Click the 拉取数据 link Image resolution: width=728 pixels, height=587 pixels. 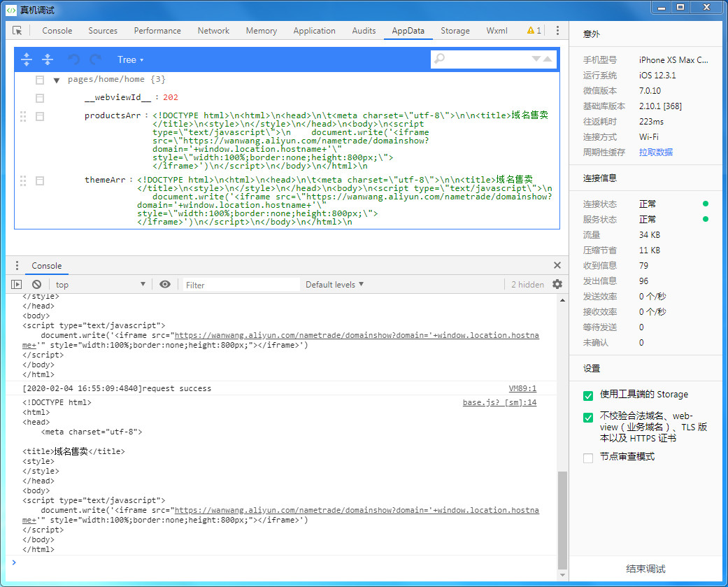pyautogui.click(x=655, y=153)
